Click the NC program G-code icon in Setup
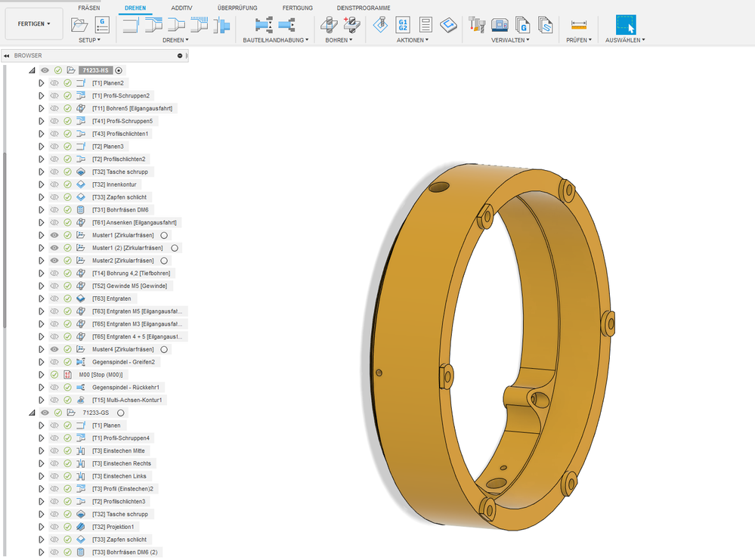 pos(102,24)
